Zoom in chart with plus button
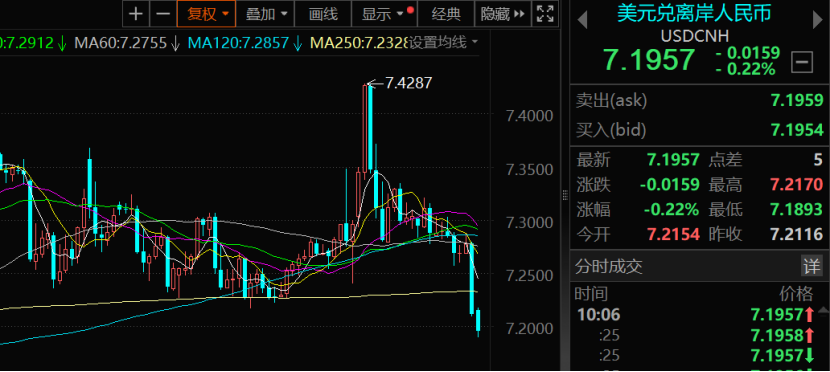The width and height of the screenshot is (830, 372). click(136, 14)
